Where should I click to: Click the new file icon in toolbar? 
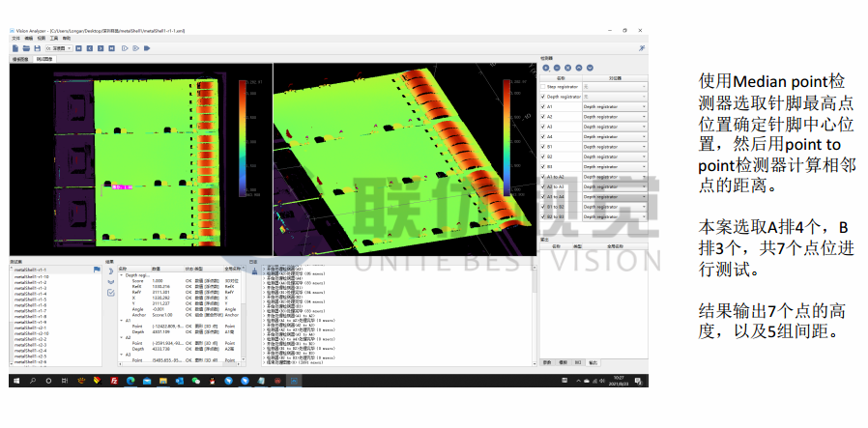15,47
